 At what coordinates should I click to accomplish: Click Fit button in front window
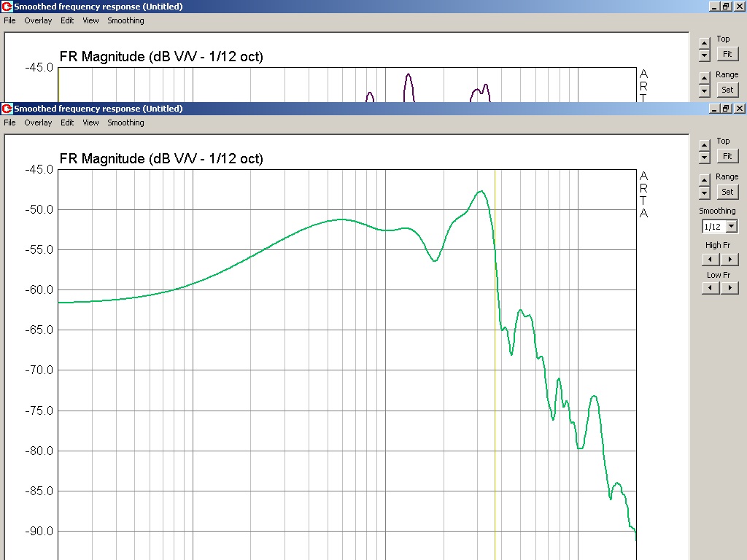point(727,156)
